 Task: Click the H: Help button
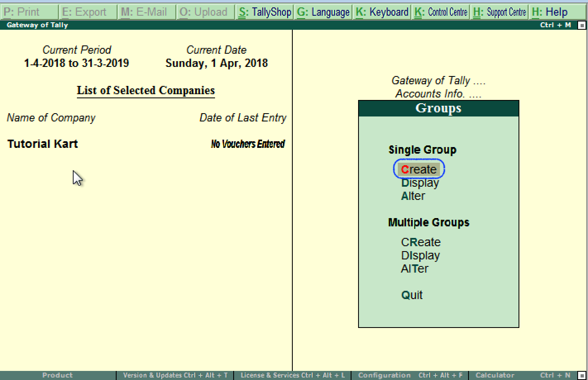558,12
